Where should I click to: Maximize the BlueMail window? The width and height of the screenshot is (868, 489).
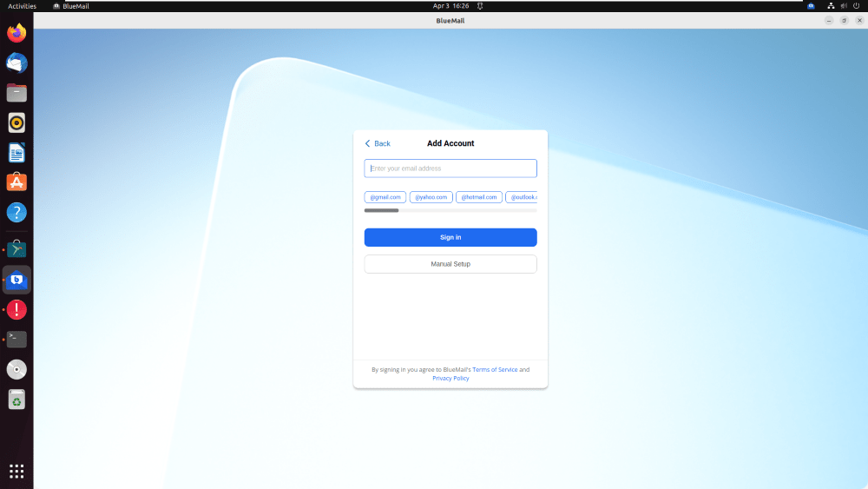pyautogui.click(x=845, y=21)
